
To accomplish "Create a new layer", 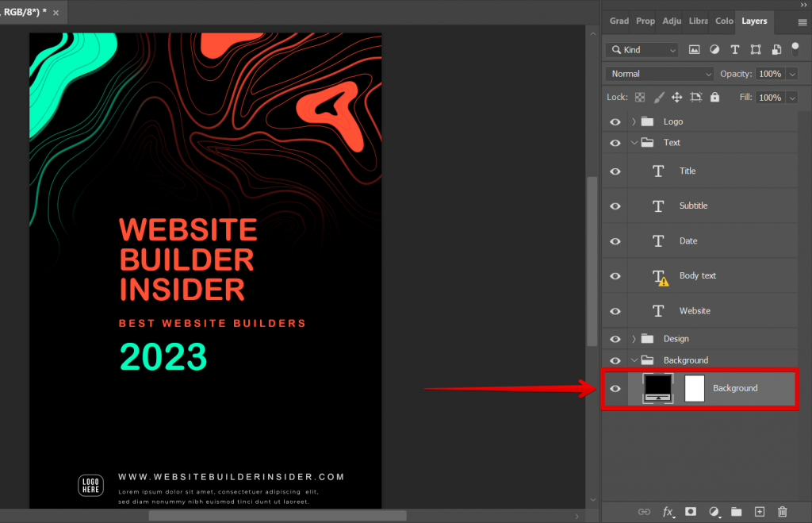I will 759,512.
